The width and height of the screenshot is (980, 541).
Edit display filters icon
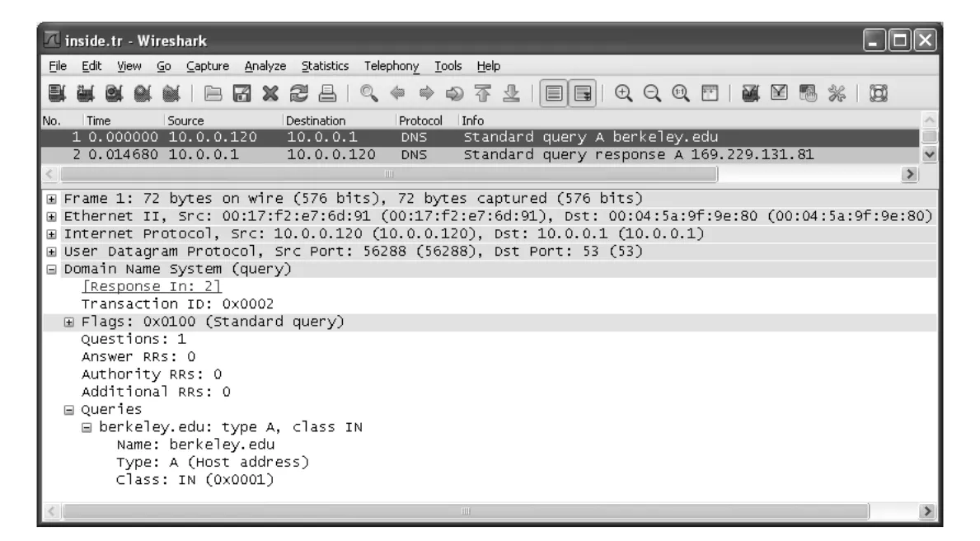click(779, 93)
